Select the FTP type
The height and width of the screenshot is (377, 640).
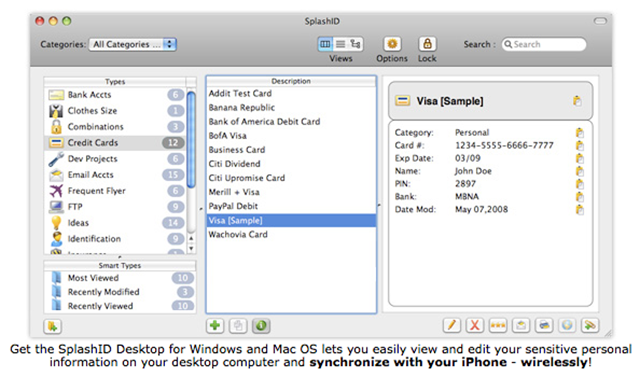115,207
